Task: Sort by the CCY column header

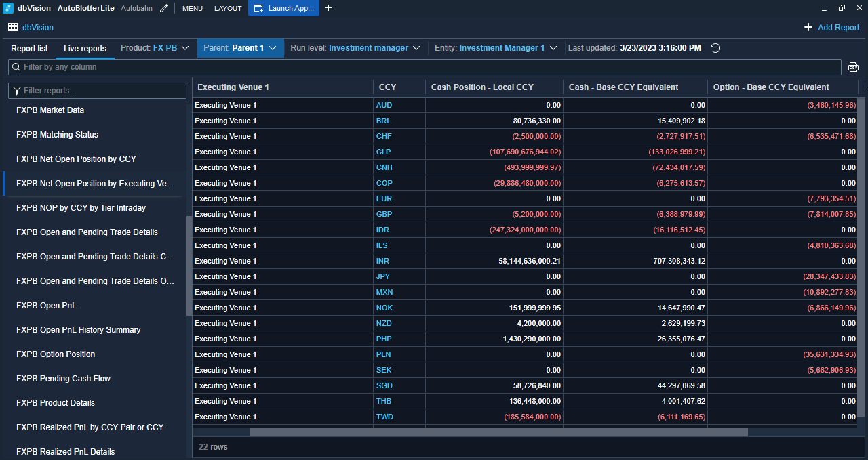Action: pyautogui.click(x=388, y=87)
